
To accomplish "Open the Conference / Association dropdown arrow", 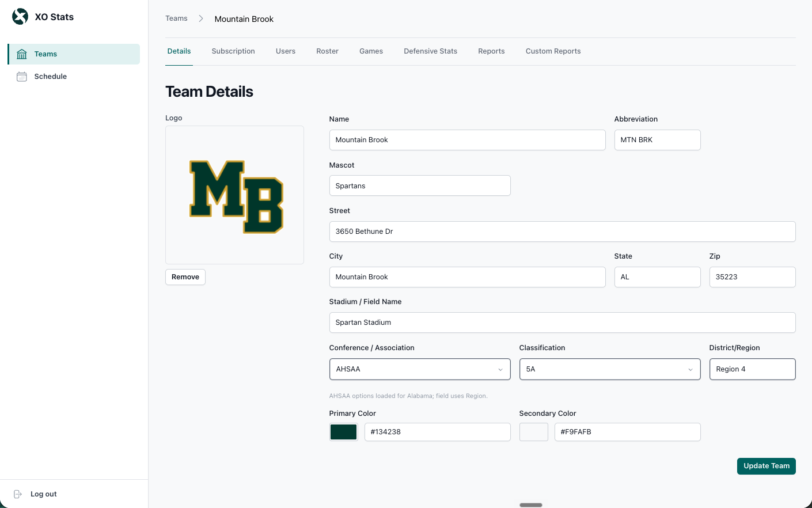I will (500, 370).
